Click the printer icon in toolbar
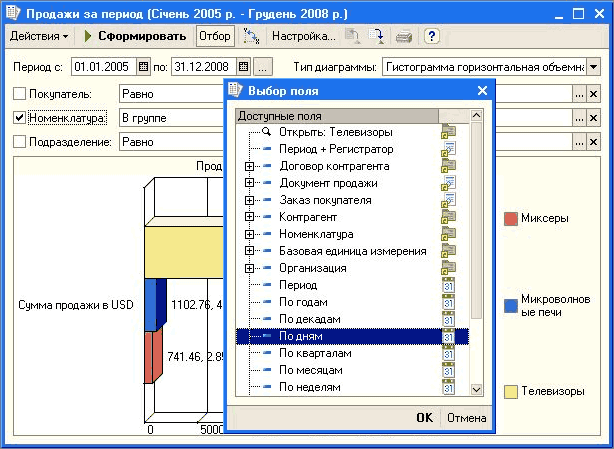The width and height of the screenshot is (614, 449). click(404, 37)
